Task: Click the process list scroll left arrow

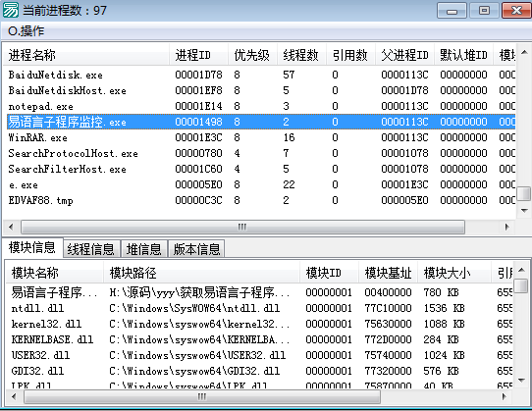Action: [x=11, y=227]
